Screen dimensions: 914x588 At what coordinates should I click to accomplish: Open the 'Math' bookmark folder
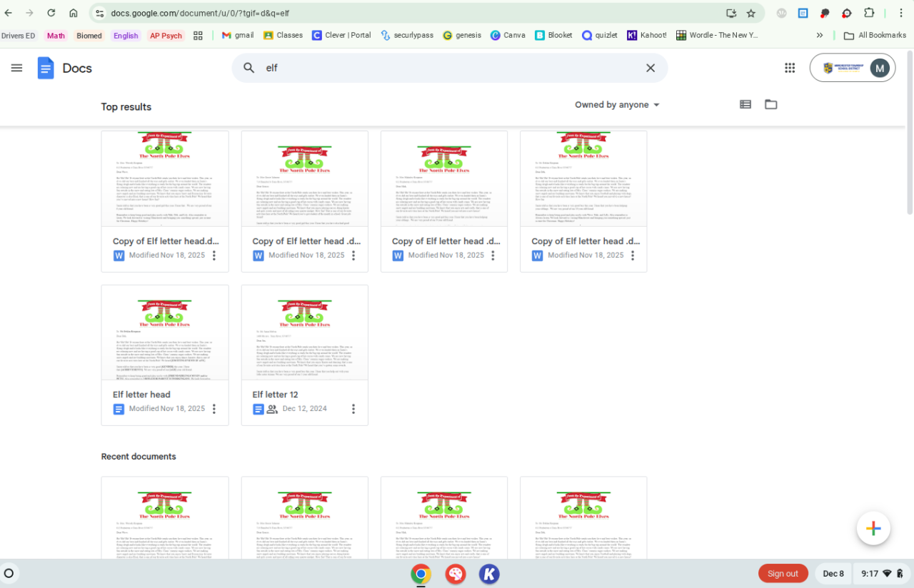(x=56, y=36)
